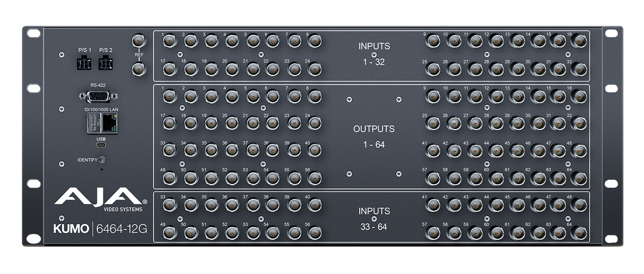Click the KUMO 6464-12G model label
The width and height of the screenshot is (644, 274).
tap(101, 229)
